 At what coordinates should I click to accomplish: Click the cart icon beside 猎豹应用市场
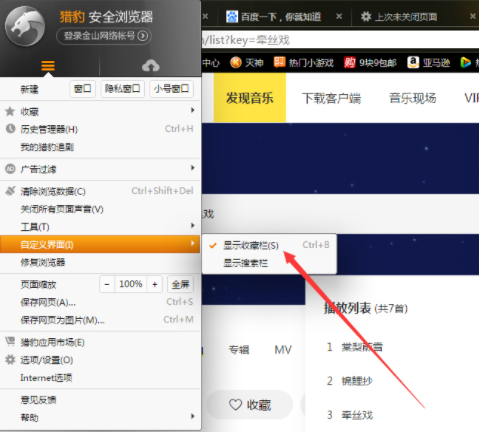pos(10,341)
